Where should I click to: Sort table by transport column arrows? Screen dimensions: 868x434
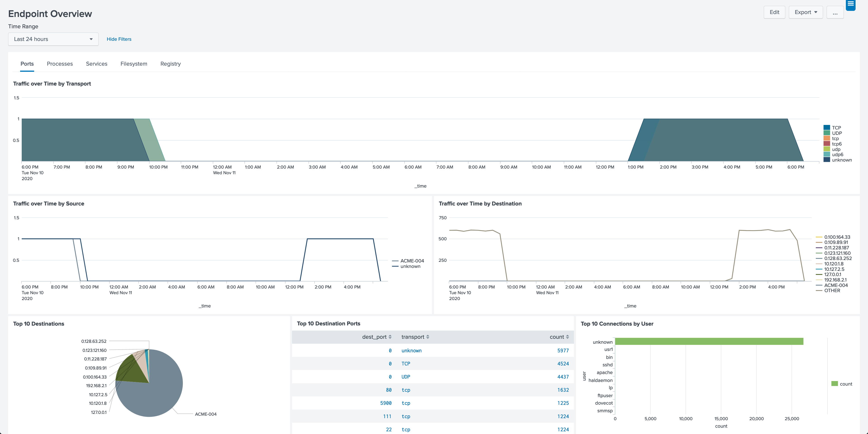click(428, 337)
